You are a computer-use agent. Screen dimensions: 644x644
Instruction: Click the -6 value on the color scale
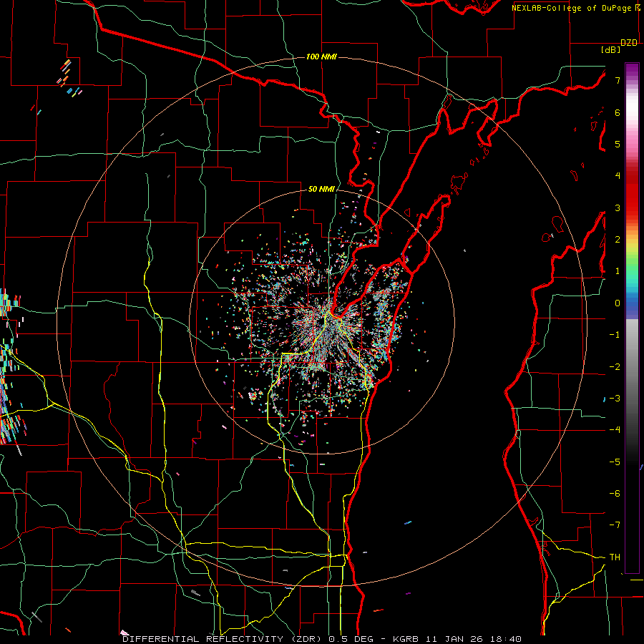pyautogui.click(x=615, y=494)
